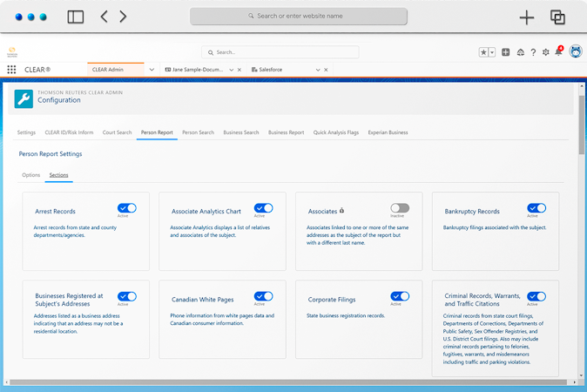
Task: Expand the Salesforce tab dropdown chevron
Action: pyautogui.click(x=318, y=70)
